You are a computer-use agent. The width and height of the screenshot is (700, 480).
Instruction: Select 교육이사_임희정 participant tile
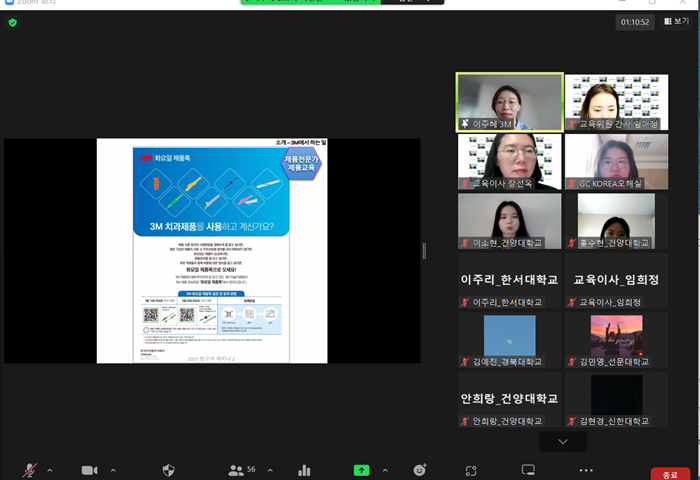click(x=617, y=280)
